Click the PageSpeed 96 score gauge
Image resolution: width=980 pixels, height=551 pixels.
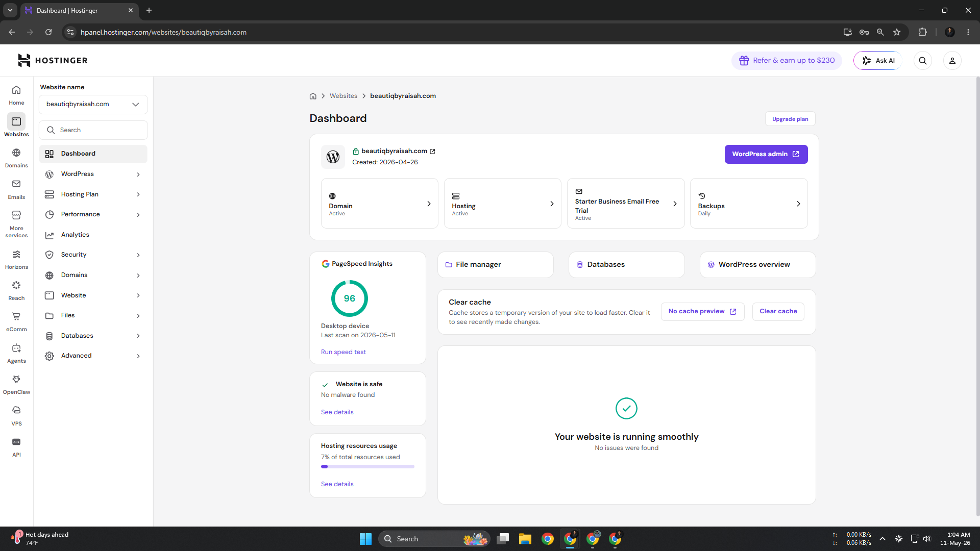[350, 298]
